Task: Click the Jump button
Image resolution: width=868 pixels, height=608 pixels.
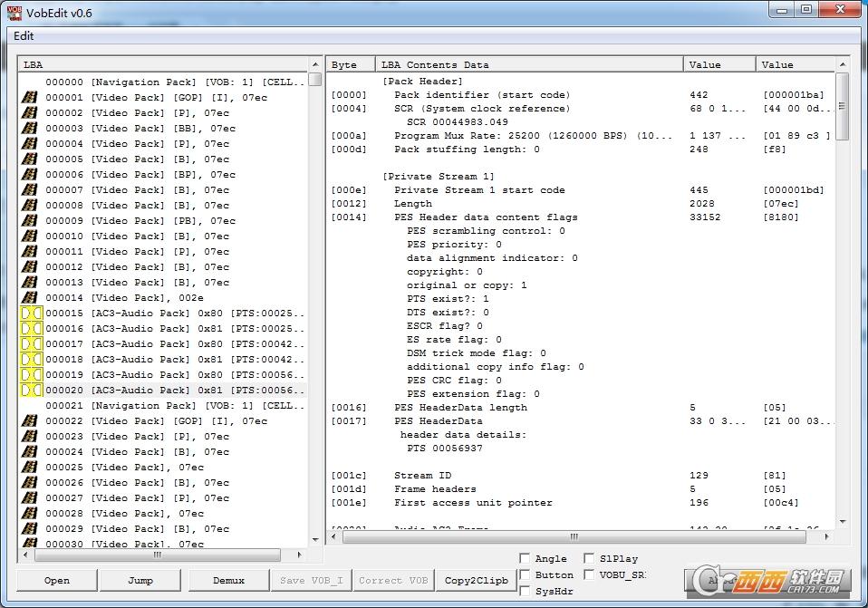Action: 140,580
